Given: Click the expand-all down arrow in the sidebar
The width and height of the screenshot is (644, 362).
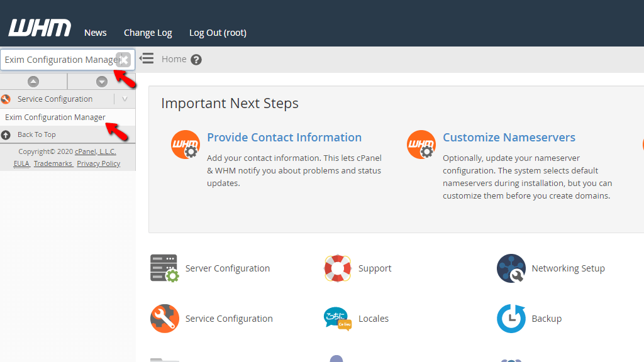Looking at the screenshot, I should [x=102, y=82].
